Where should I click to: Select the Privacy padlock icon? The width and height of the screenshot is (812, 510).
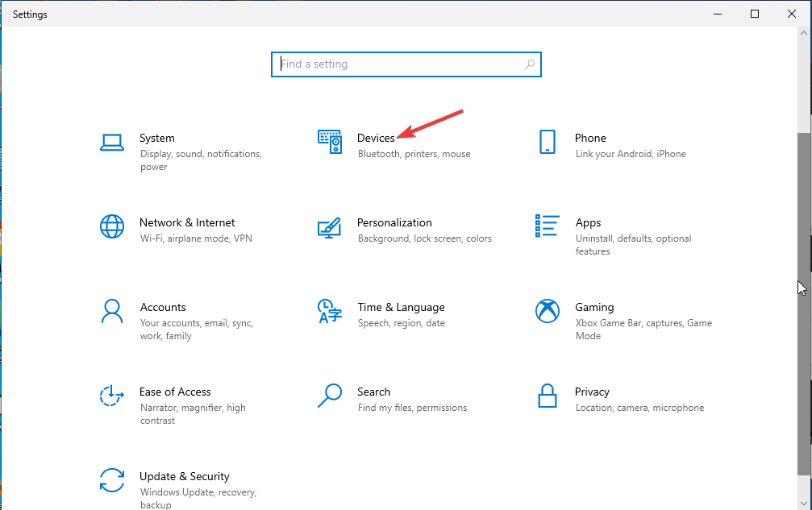[548, 396]
